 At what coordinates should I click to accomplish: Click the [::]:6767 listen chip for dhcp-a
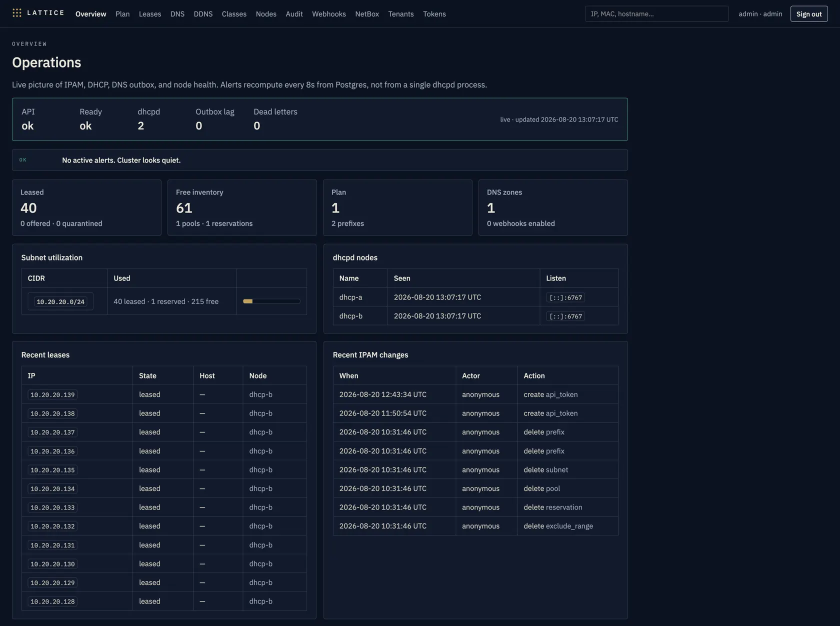click(x=565, y=297)
